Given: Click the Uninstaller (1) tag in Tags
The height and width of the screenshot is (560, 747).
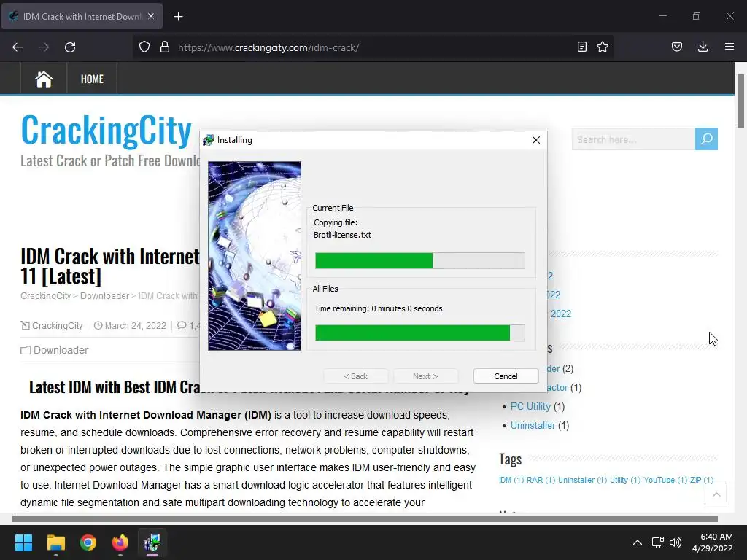Looking at the screenshot, I should [x=582, y=480].
